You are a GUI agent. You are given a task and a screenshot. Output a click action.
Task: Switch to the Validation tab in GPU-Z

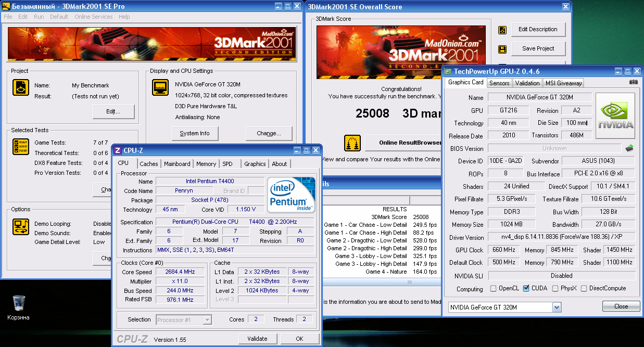[x=527, y=83]
